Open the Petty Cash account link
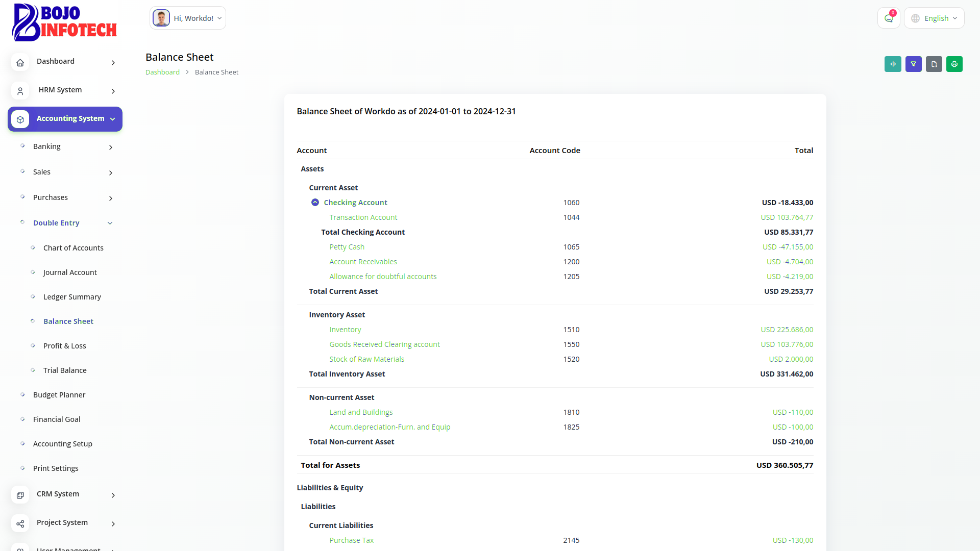The width and height of the screenshot is (980, 551). point(347,247)
